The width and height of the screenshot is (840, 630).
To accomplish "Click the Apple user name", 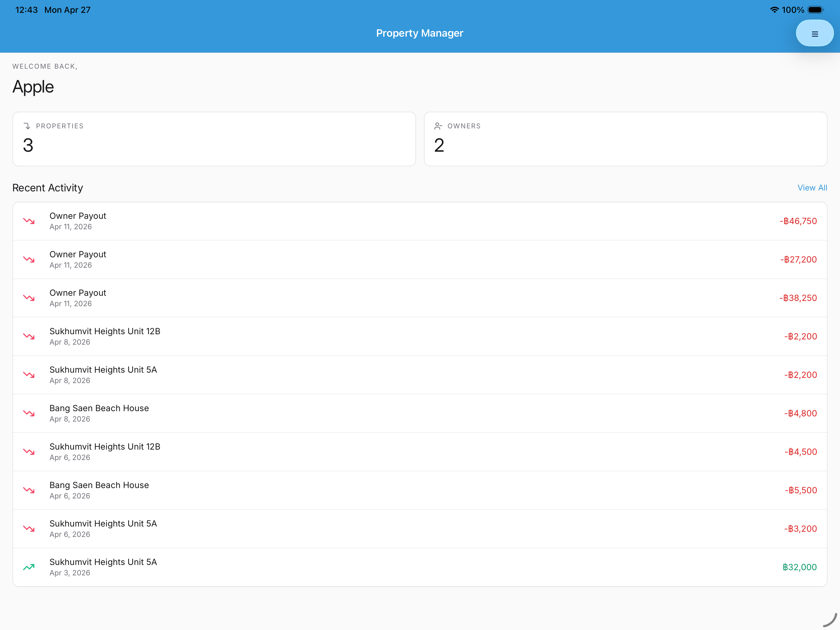I will [33, 87].
